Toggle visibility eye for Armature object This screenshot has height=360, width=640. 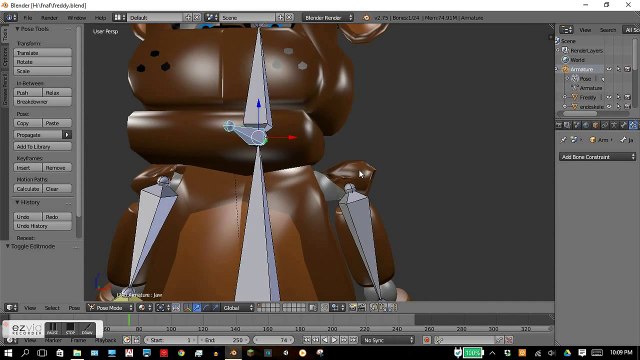click(x=609, y=69)
